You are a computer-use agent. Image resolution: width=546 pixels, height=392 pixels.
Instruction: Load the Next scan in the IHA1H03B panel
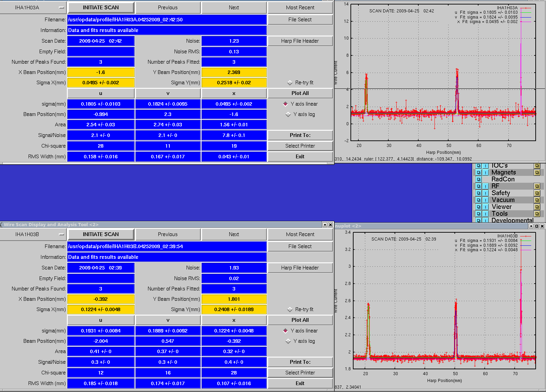[234, 234]
